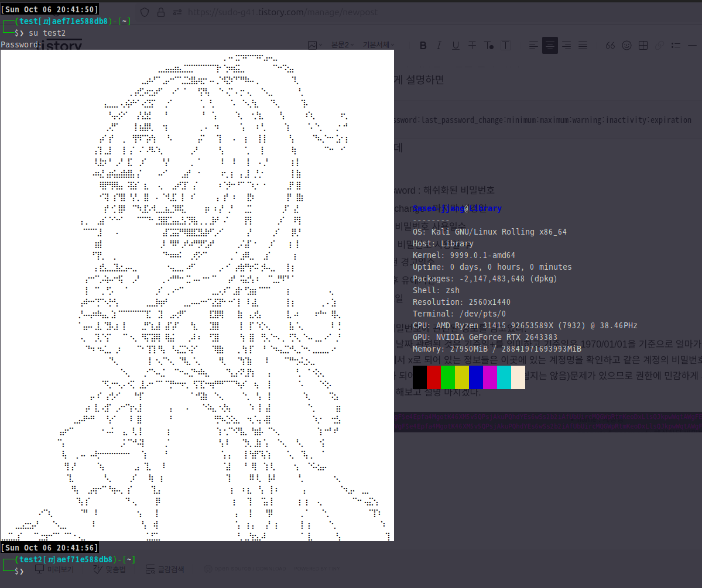Click the 'Terminal: /dev/pts/0' line
The width and height of the screenshot is (702, 588).
click(x=460, y=314)
